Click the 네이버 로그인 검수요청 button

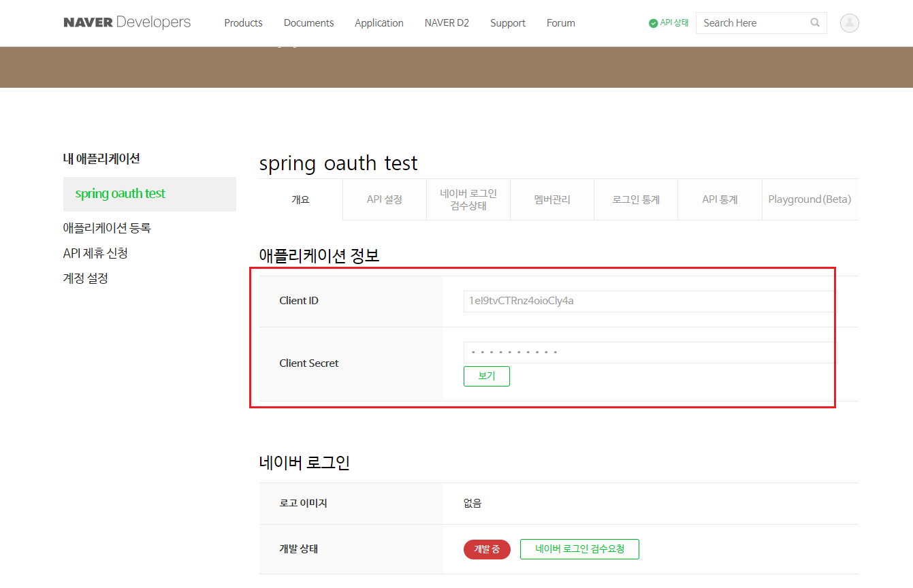click(579, 549)
